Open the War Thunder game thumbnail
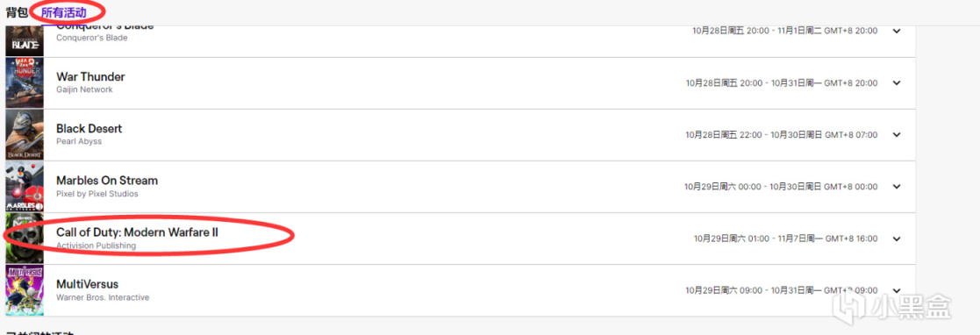This screenshot has height=335, width=980. point(25,82)
